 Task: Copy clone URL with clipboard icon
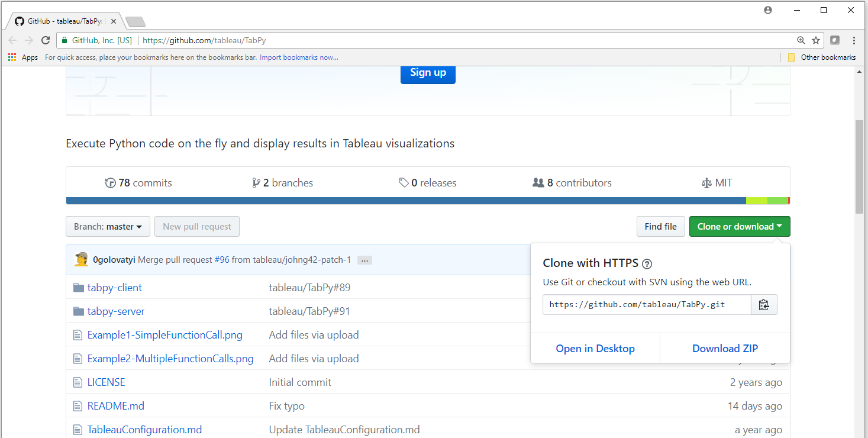click(x=764, y=305)
